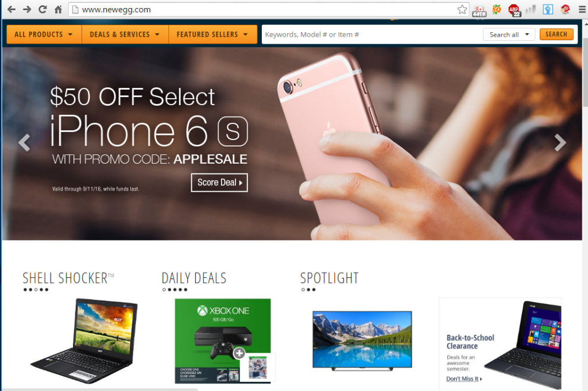The height and width of the screenshot is (391, 588).
Task: Click the orange Search button
Action: coord(556,34)
